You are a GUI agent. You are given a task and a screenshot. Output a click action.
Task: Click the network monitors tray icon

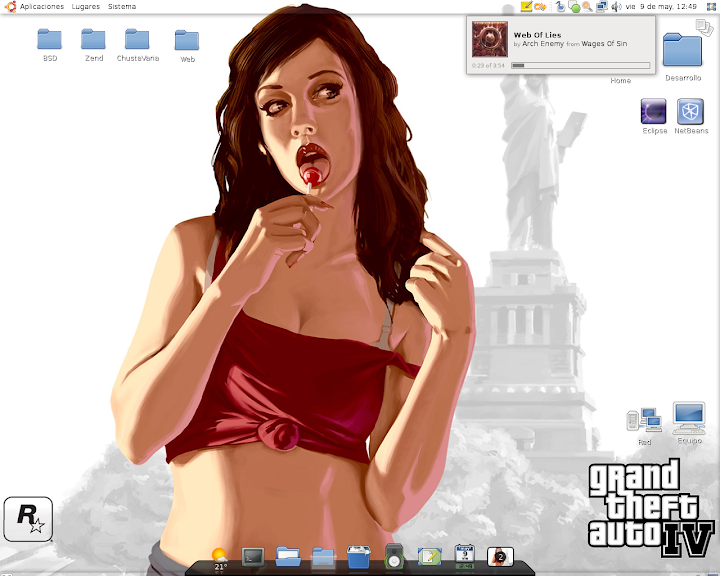click(602, 6)
